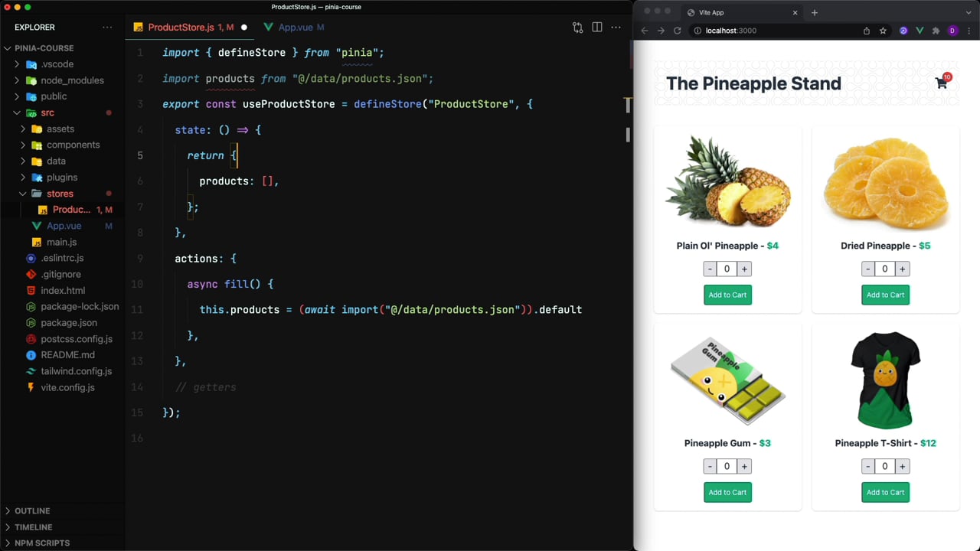Open main.js in the explorer
The image size is (980, 551).
(61, 242)
